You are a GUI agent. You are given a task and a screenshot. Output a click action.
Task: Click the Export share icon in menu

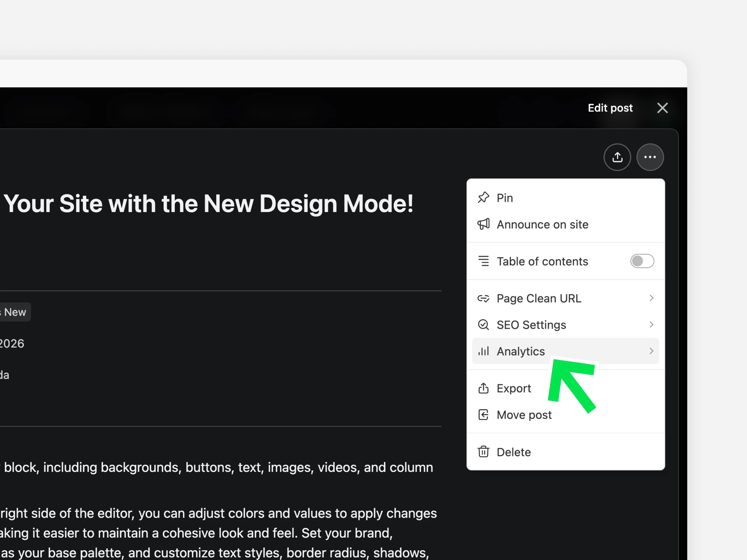(x=483, y=388)
